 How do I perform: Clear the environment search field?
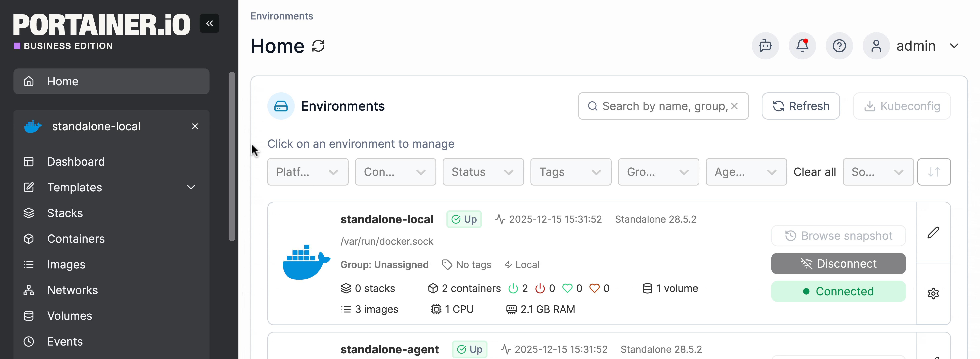734,106
